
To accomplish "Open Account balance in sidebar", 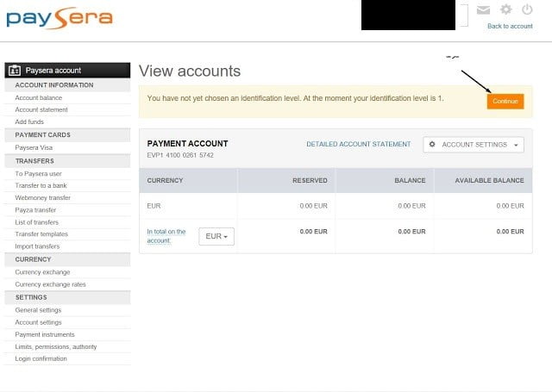I will click(38, 97).
